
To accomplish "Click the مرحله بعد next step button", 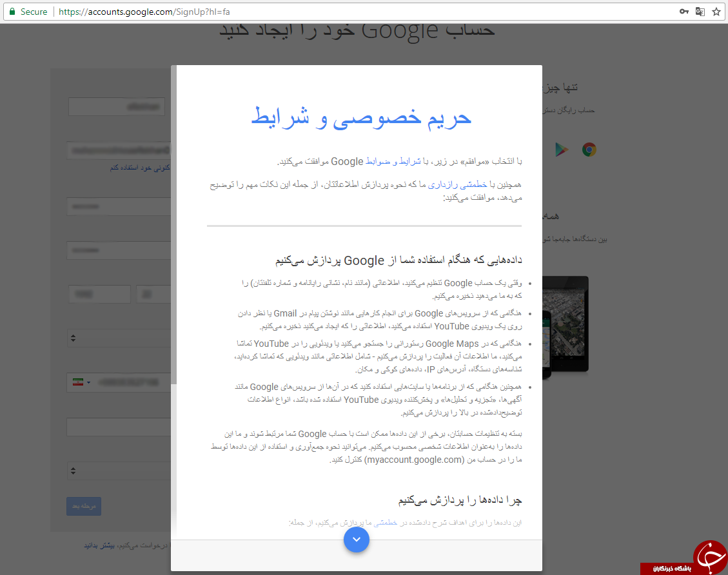I will coord(84,506).
